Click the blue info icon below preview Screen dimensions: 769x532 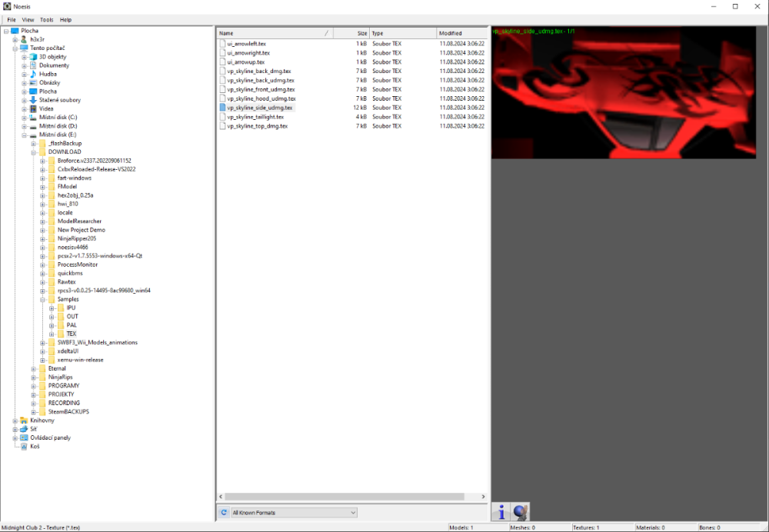pyautogui.click(x=501, y=511)
